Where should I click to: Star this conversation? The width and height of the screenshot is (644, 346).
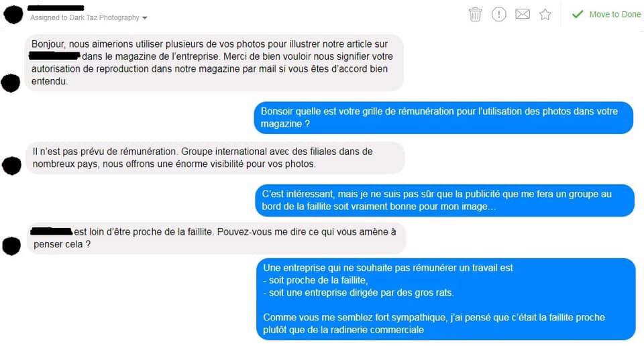click(545, 14)
